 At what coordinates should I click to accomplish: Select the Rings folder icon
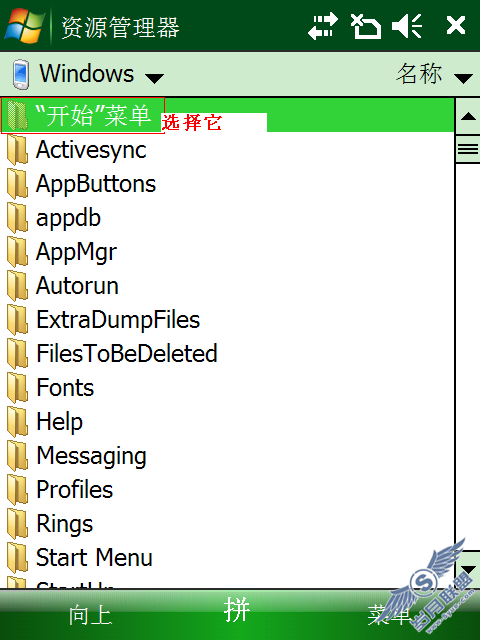(x=18, y=523)
